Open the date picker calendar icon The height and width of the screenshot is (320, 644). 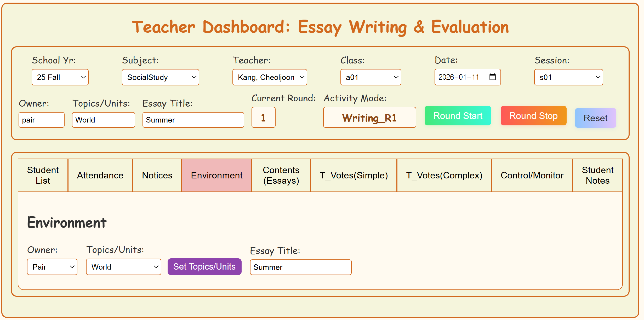[492, 77]
